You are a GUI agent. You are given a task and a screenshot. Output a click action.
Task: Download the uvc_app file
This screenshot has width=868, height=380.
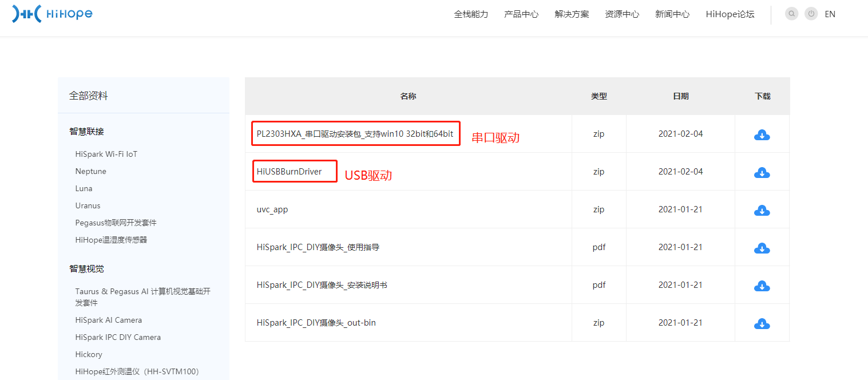click(762, 211)
